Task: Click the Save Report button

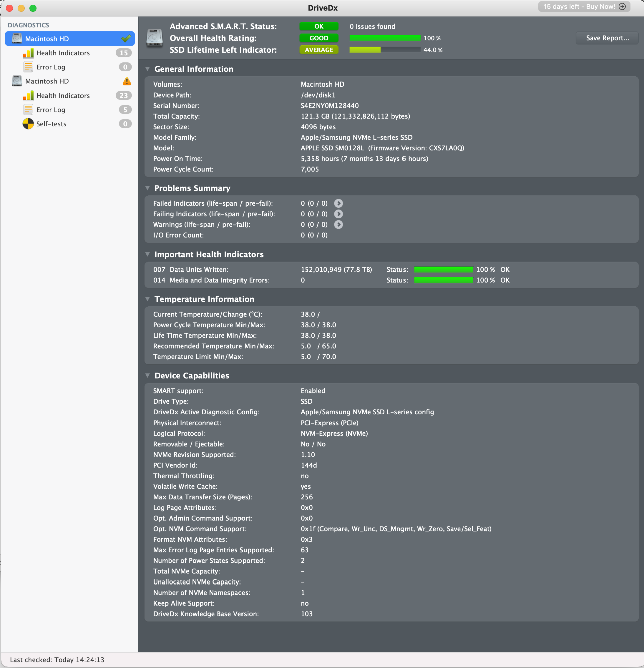Action: coord(607,38)
